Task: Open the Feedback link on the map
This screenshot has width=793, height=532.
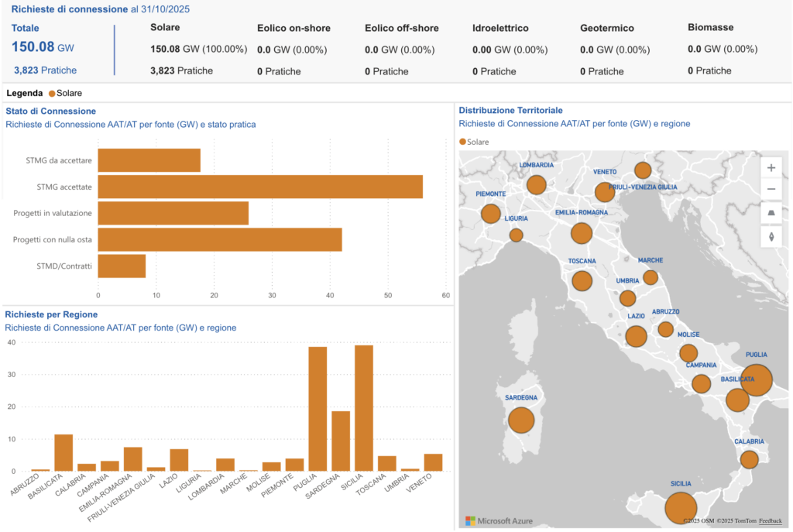Action: pyautogui.click(x=770, y=521)
